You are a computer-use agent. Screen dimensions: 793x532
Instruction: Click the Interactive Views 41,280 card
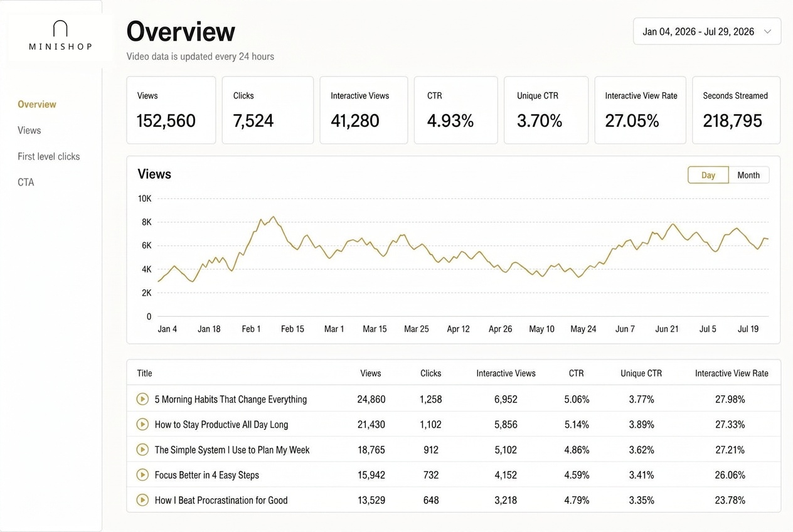364,110
